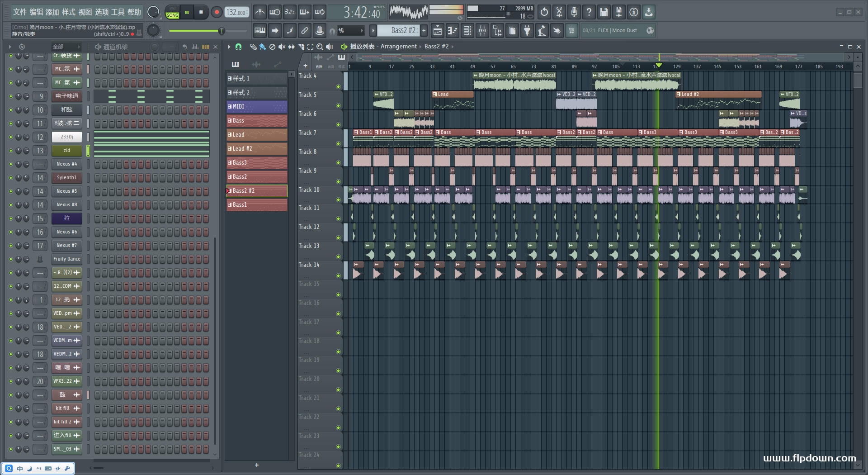868x475 pixels.
Task: Open the 文件 menu
Action: (19, 12)
